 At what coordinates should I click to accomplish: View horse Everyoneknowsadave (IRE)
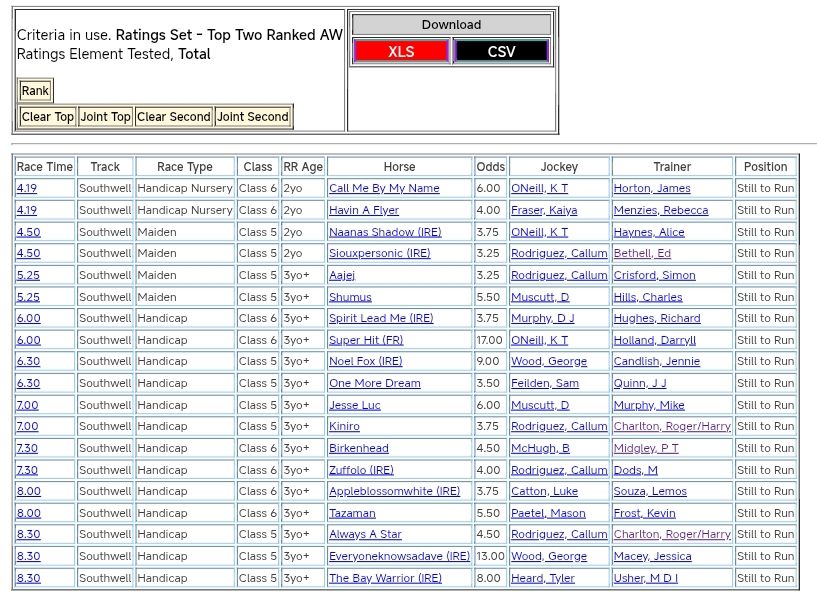pos(399,556)
